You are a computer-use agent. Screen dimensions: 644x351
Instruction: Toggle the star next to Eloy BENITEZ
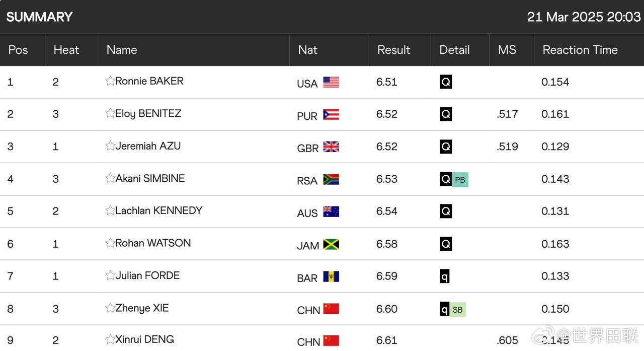point(110,113)
